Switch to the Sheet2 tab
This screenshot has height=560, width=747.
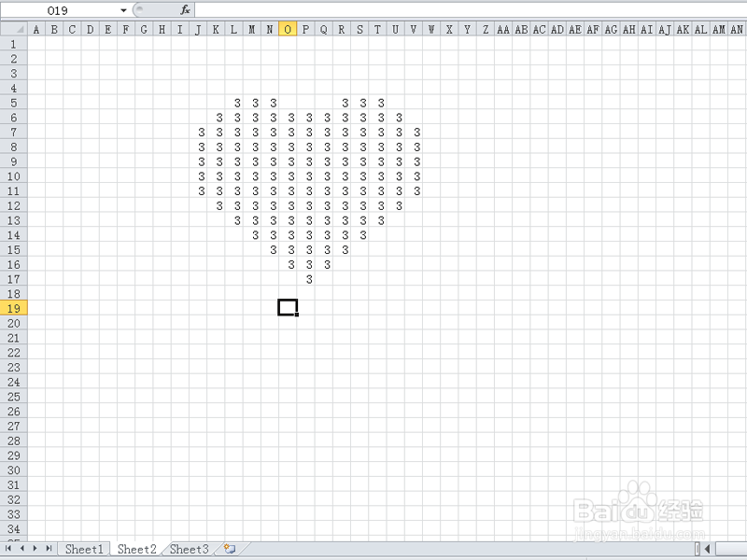136,549
